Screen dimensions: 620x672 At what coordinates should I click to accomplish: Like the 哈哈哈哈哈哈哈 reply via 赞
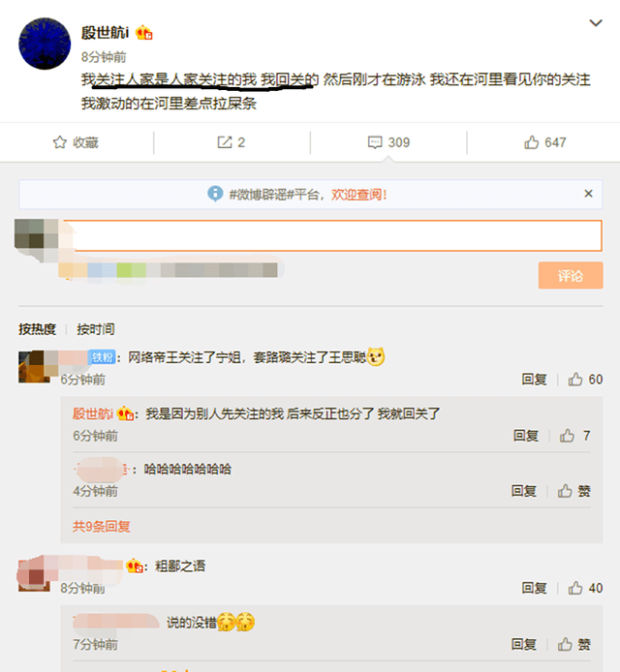pyautogui.click(x=573, y=491)
